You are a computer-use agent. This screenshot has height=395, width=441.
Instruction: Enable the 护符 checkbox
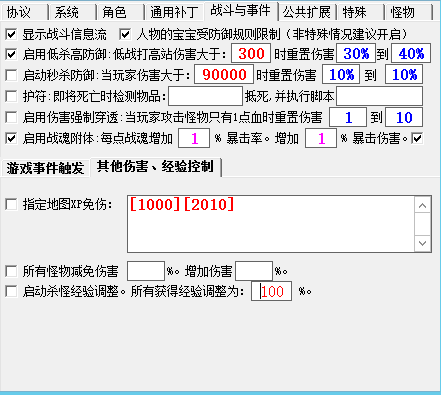point(11,96)
